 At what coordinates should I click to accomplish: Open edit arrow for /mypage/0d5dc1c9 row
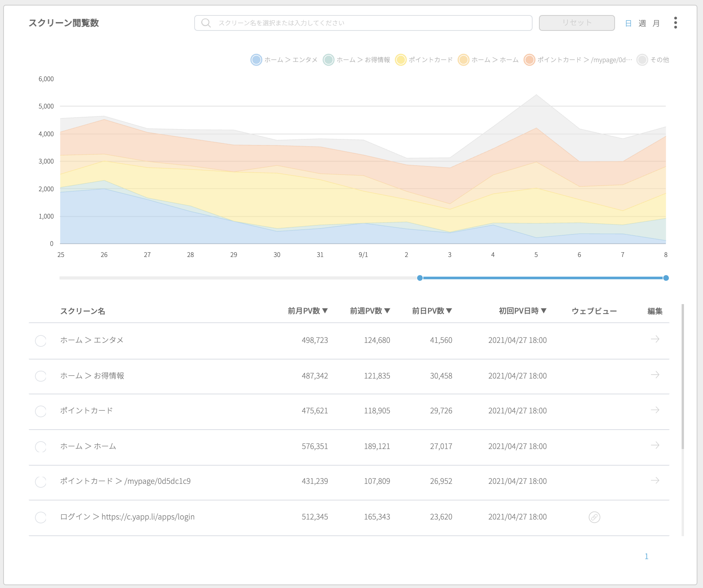point(655,480)
